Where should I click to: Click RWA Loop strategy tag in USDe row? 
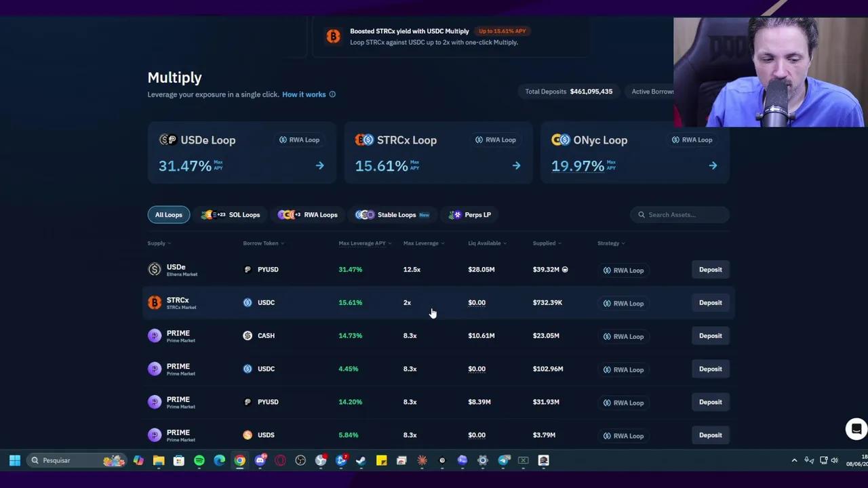[x=624, y=270]
